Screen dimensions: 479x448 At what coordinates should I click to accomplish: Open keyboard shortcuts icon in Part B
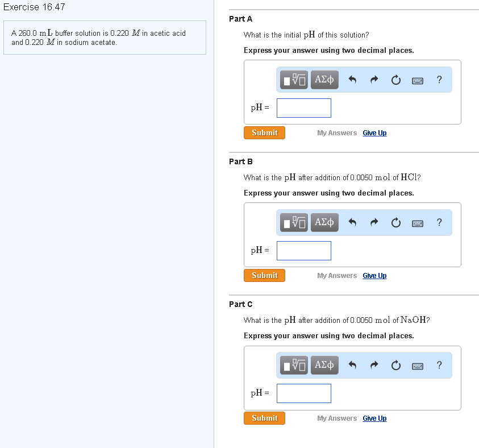417,223
